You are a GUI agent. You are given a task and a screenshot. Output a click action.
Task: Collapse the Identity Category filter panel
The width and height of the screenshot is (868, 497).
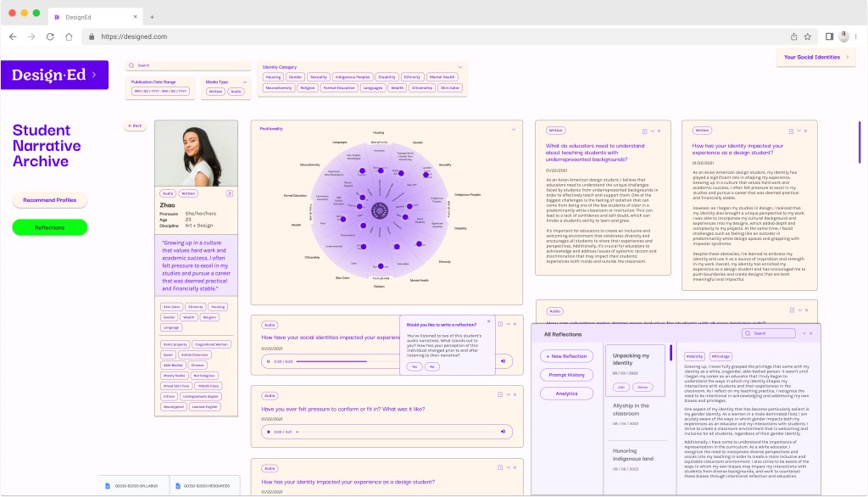point(460,66)
